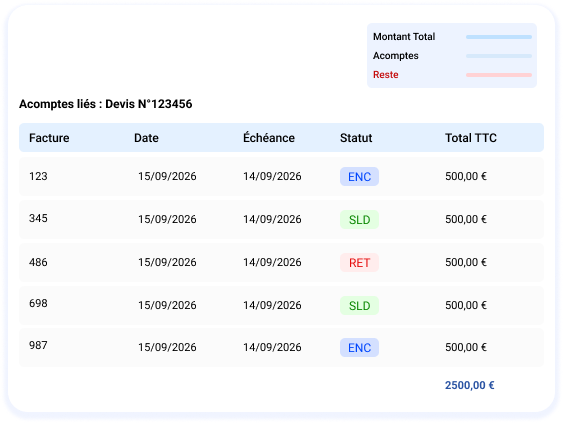Image resolution: width=563 pixels, height=423 pixels.
Task: Open invoice number 987
Action: [x=38, y=345]
